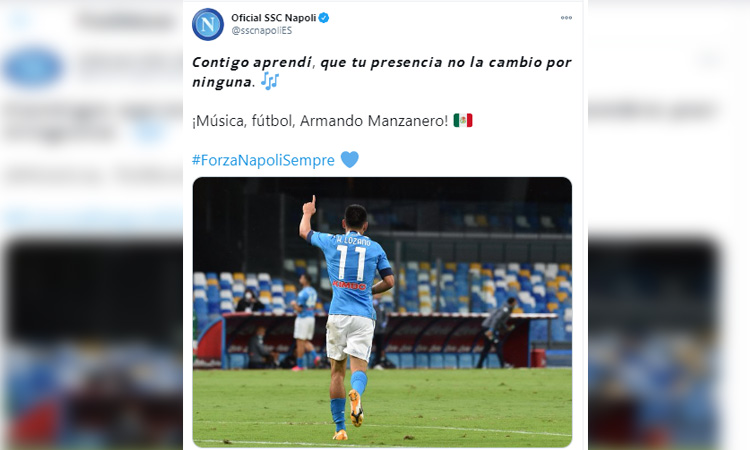Viewport: 750px width, 450px height.
Task: Click the Lozano name on the shirt
Action: pos(353,240)
